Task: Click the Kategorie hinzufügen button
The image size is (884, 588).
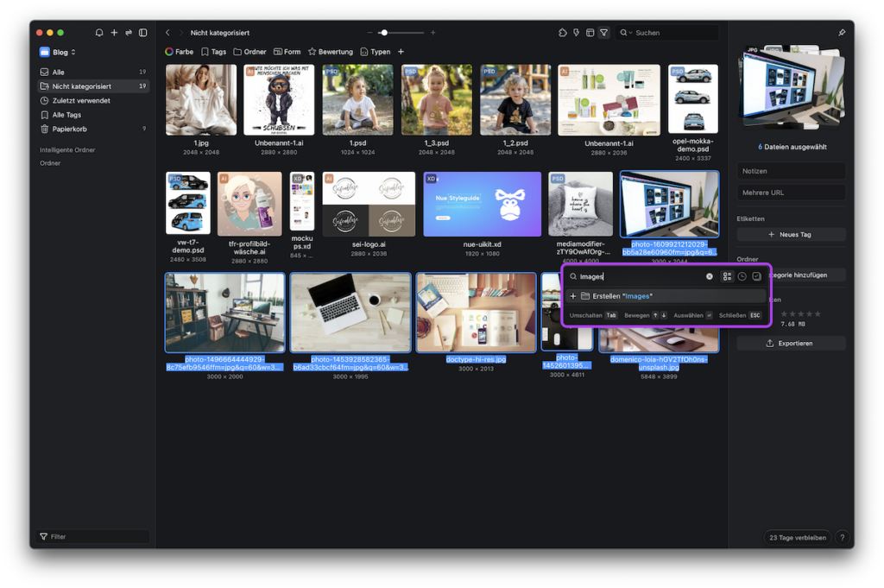Action: (808, 275)
